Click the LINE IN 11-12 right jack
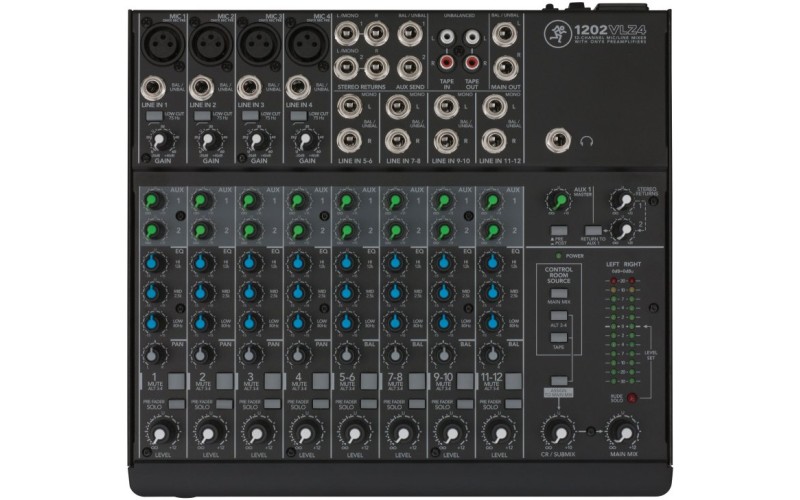The width and height of the screenshot is (800, 500). tap(494, 141)
